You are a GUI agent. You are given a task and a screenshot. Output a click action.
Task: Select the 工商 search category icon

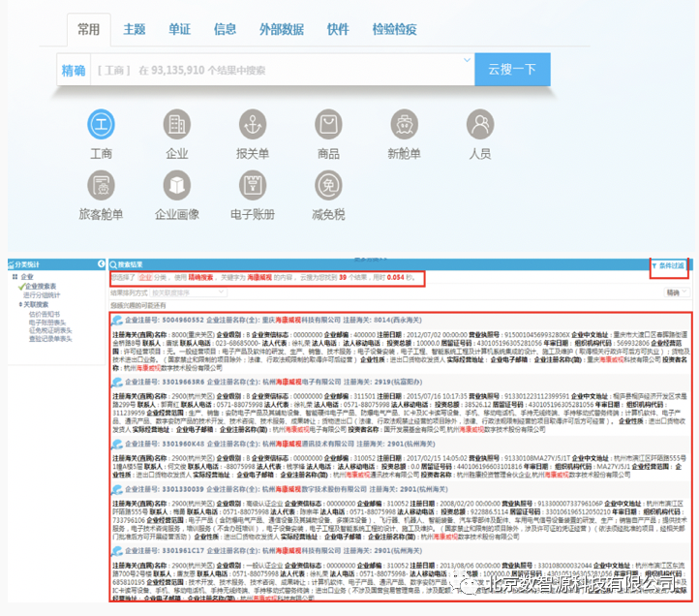pyautogui.click(x=101, y=124)
